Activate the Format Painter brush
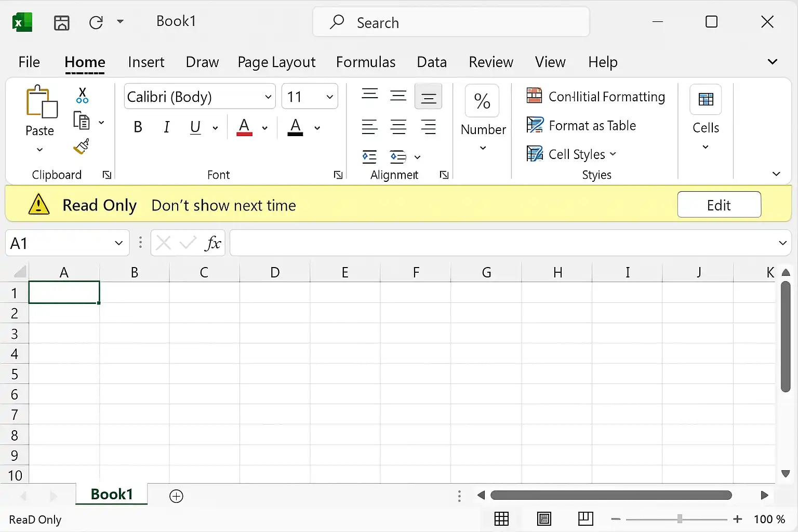The height and width of the screenshot is (532, 798). coord(82,147)
